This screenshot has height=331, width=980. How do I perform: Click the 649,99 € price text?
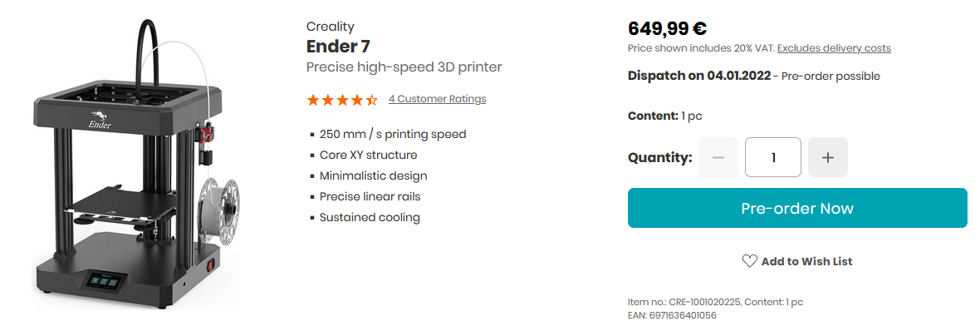coord(667,28)
